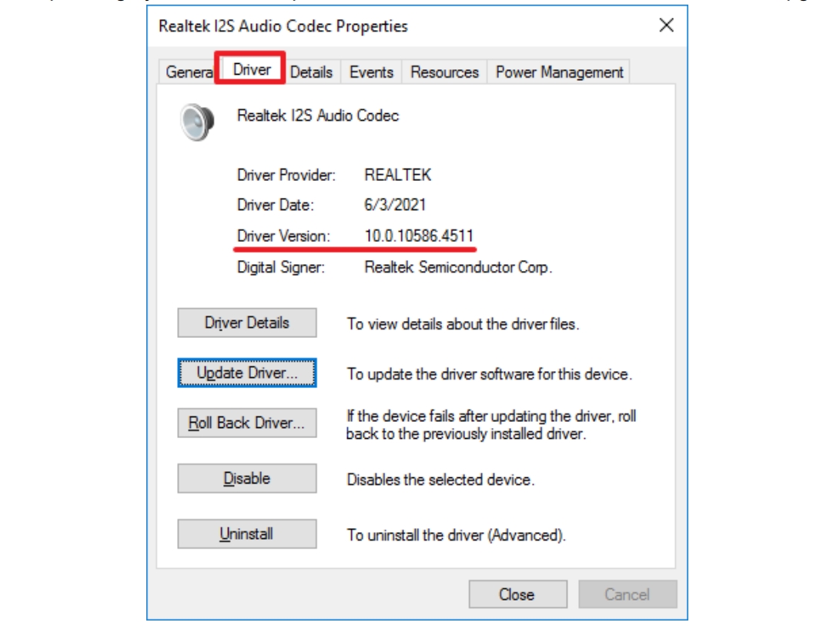The height and width of the screenshot is (629, 840).
Task: Open the Details tab
Action: [x=312, y=73]
